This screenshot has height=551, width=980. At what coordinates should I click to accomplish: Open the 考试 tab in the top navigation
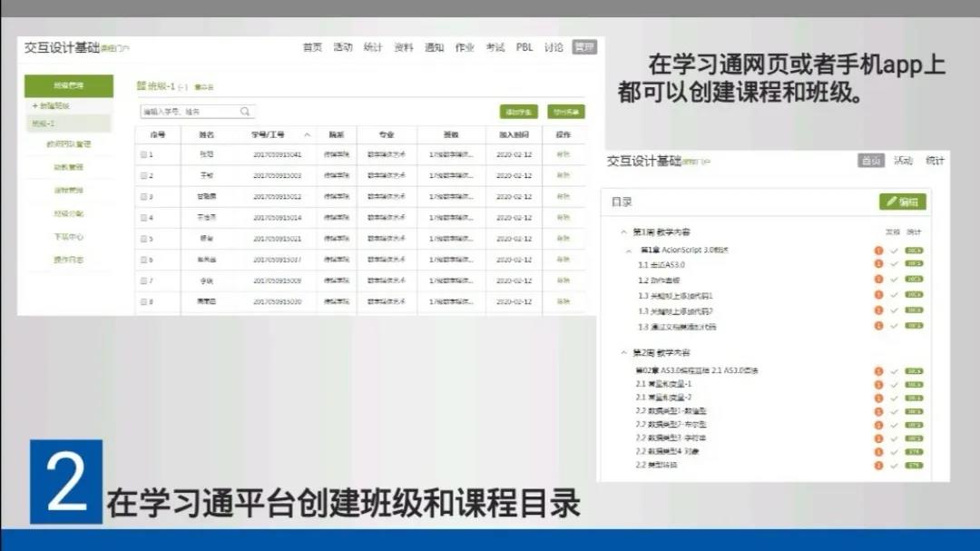tap(495, 47)
